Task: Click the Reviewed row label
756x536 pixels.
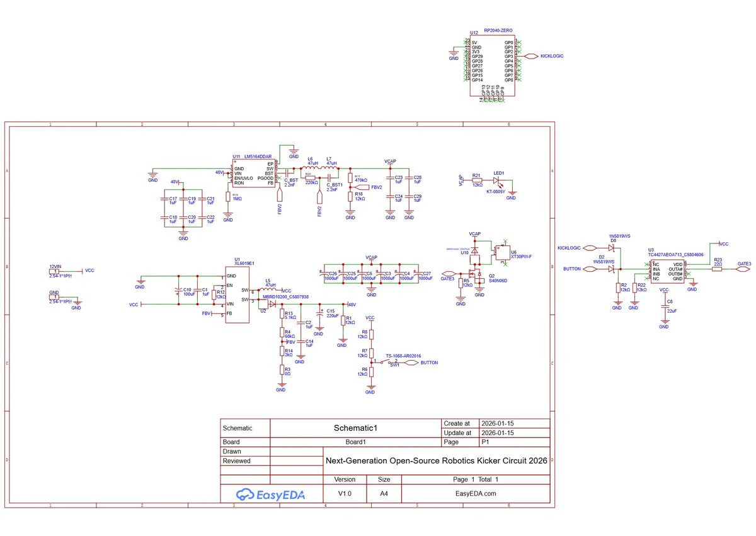Action: pos(236,461)
